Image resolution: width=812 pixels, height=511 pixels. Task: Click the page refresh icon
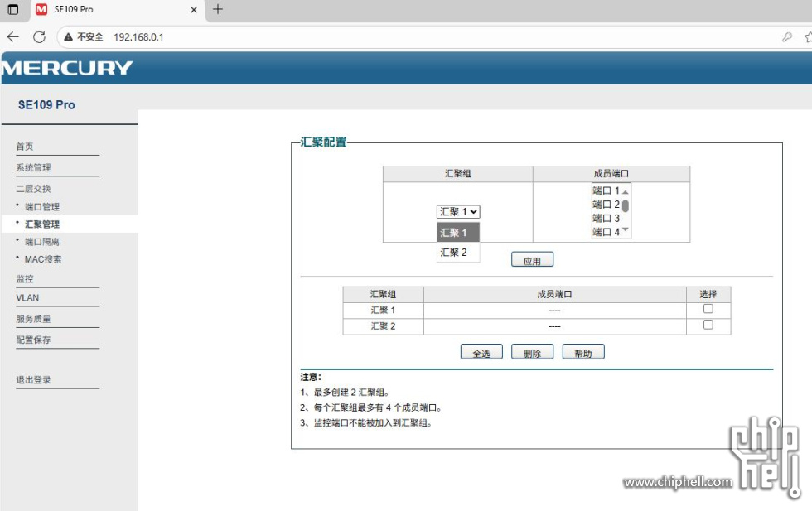[x=39, y=37]
